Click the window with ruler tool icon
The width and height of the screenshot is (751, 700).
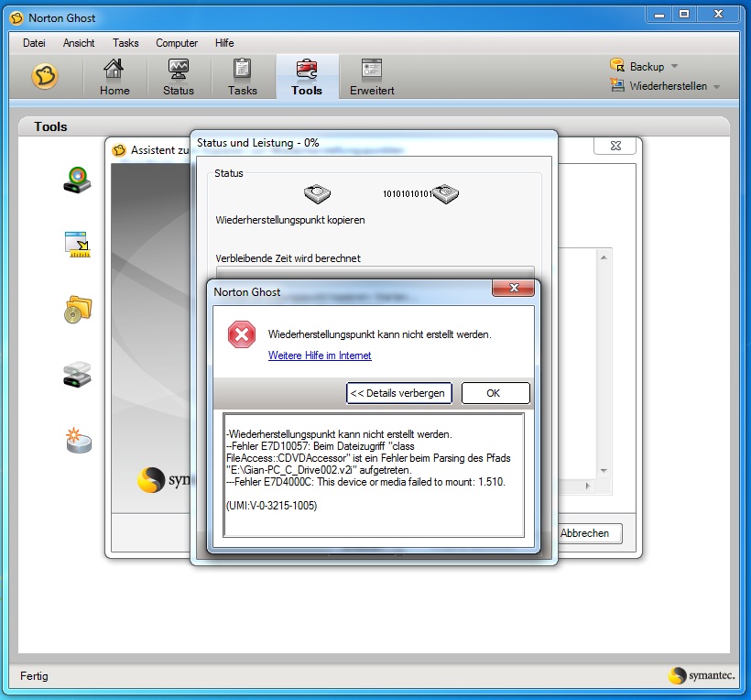pos(78,245)
